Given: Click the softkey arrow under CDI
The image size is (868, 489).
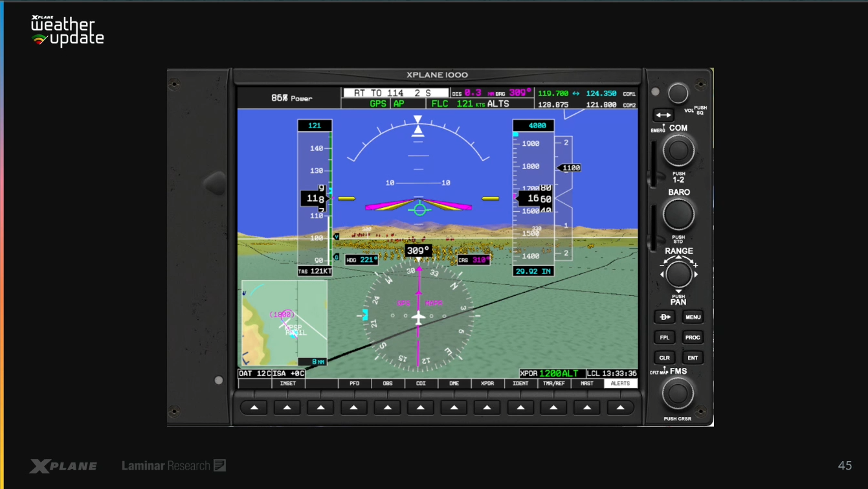Looking at the screenshot, I should click(421, 407).
